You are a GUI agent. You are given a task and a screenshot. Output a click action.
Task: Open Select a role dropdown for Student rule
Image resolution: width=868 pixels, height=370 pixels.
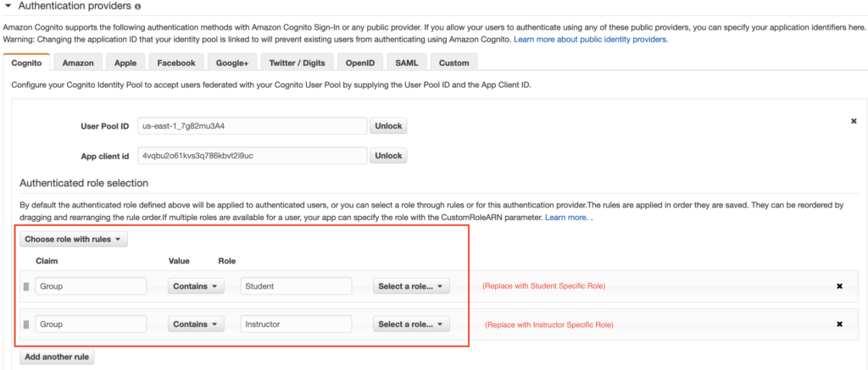coord(411,286)
